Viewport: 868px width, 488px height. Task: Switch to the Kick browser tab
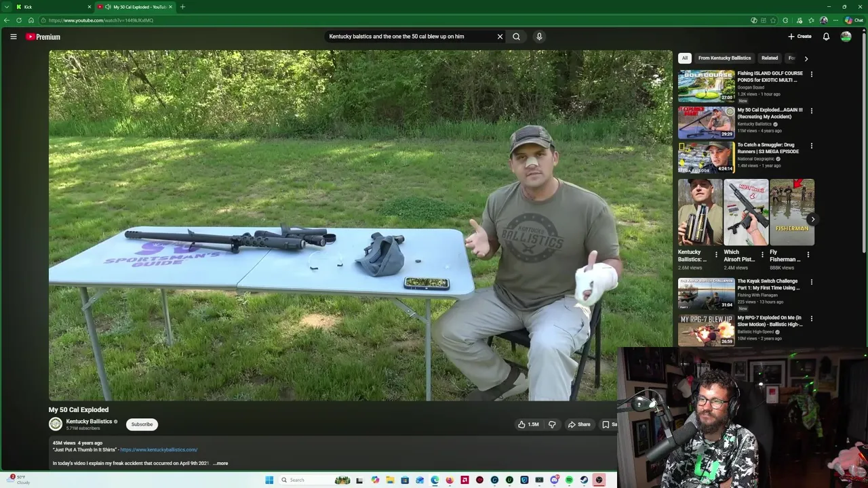53,7
